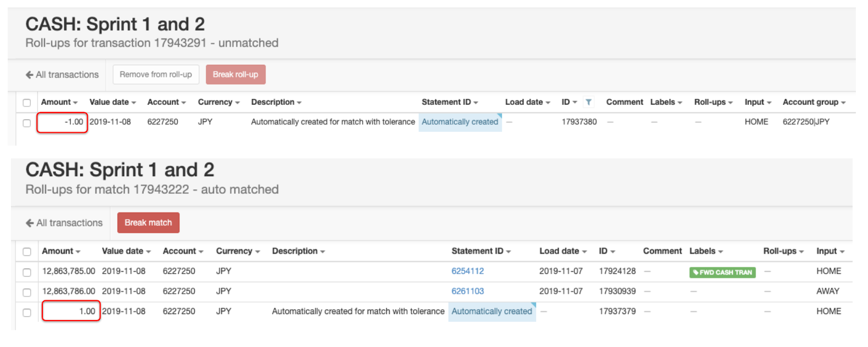
Task: Click Automatically created cell in ID 17937379 row
Action: [x=492, y=311]
